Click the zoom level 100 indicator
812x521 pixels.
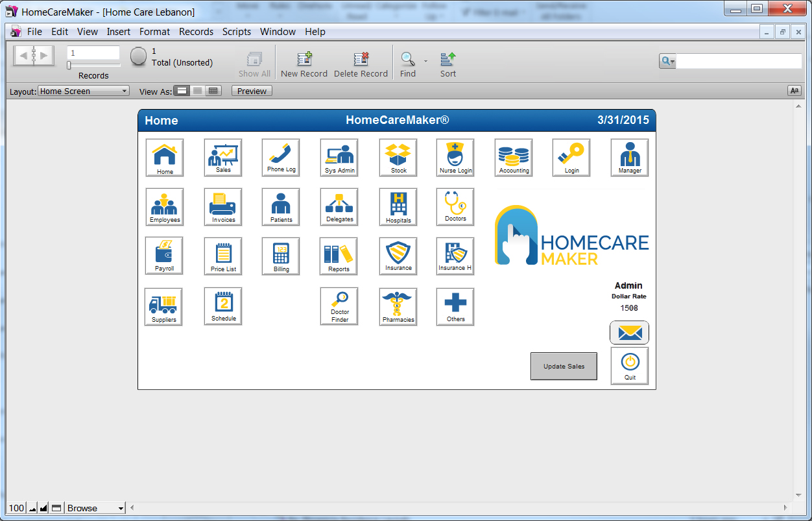[17, 508]
